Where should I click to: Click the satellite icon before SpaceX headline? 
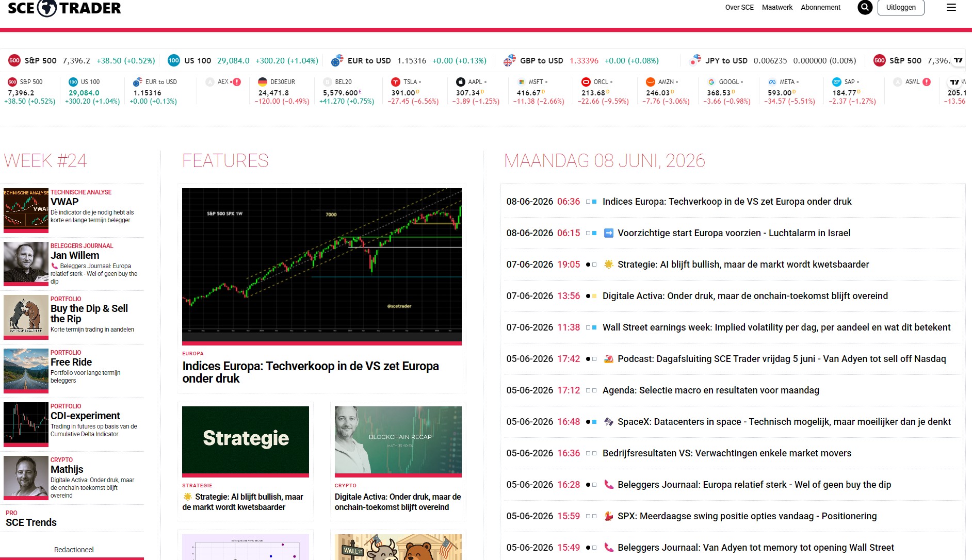pos(609,422)
